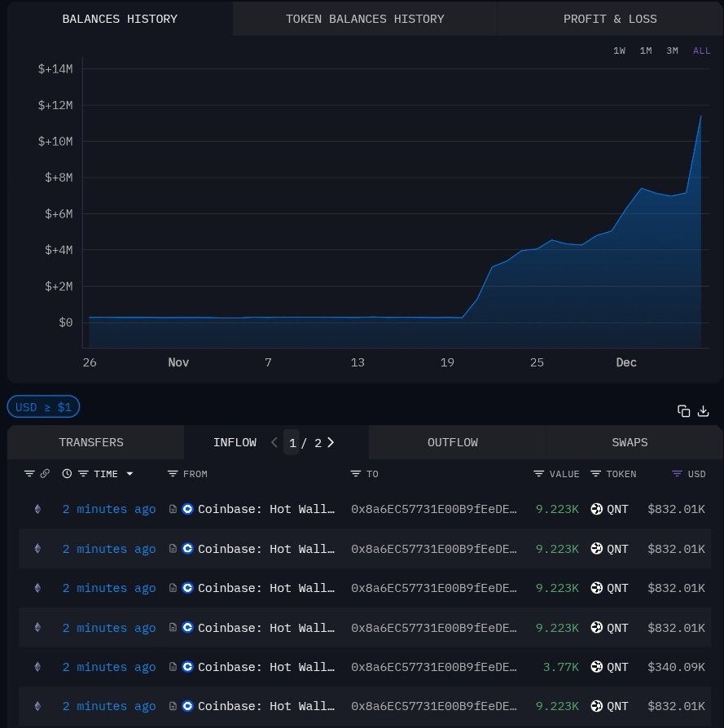Viewport: 724px width, 728px height.
Task: Click the page number 1 input field
Action: [292, 443]
